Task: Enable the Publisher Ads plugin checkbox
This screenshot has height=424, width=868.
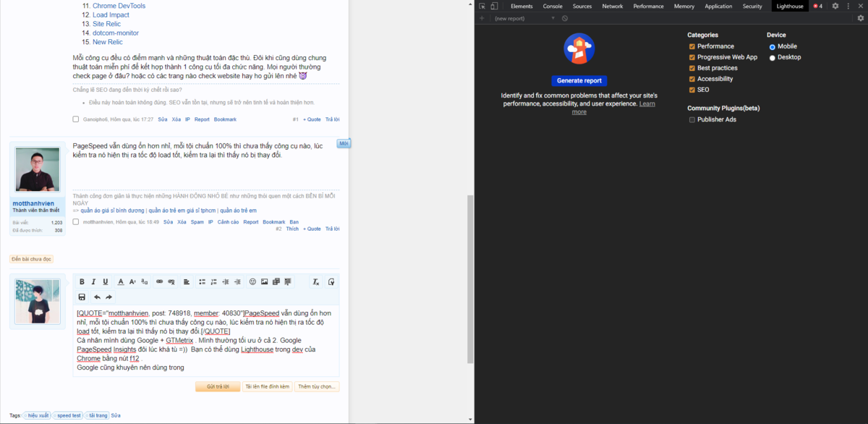Action: point(692,119)
